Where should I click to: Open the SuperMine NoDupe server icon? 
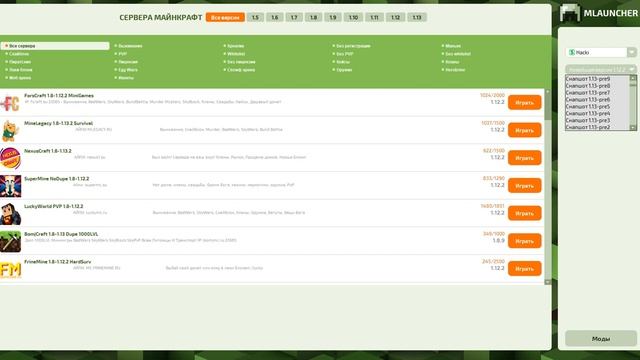coord(10,186)
